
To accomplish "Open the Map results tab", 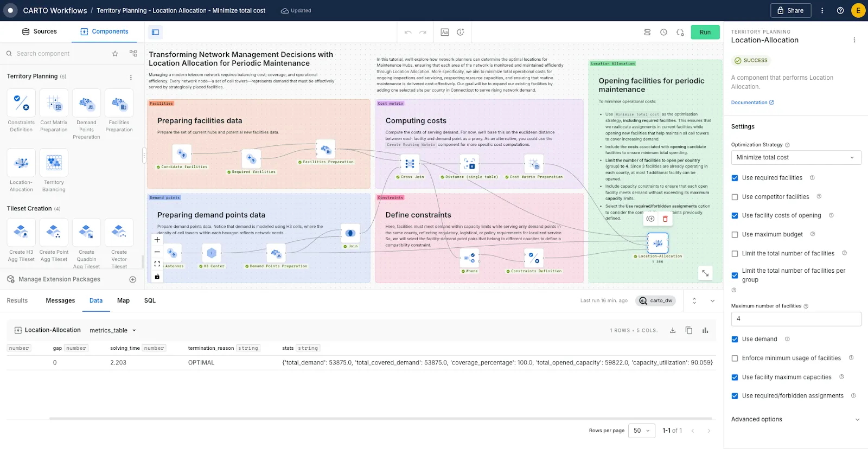I will (123, 300).
